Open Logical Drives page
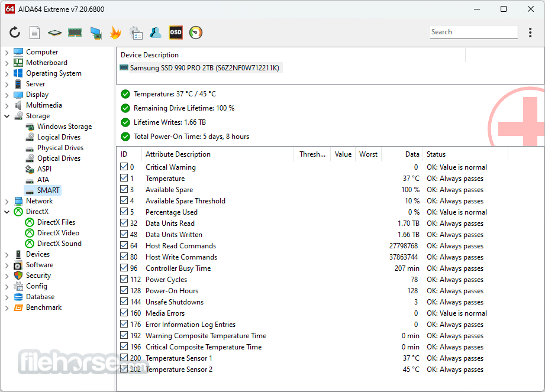545x392 pixels. [x=59, y=137]
